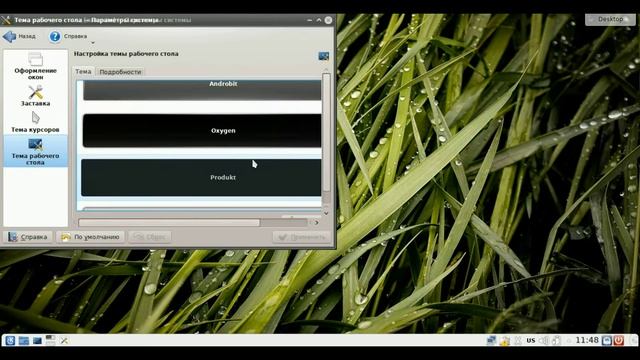Open the KDE application launcher menu

click(10, 340)
